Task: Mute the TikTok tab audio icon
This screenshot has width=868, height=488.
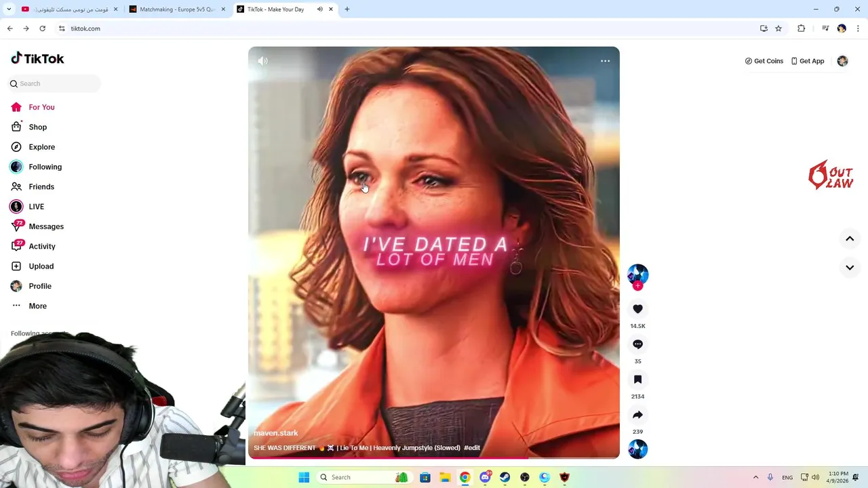Action: tap(320, 9)
